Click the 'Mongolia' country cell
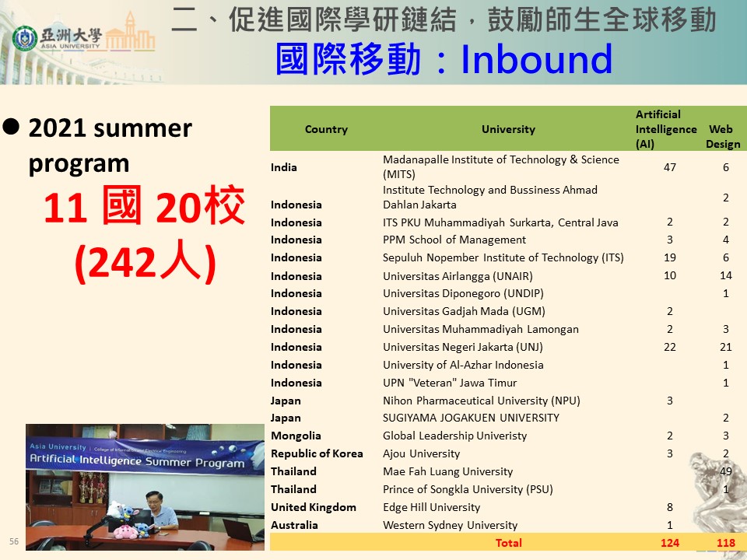 [296, 436]
